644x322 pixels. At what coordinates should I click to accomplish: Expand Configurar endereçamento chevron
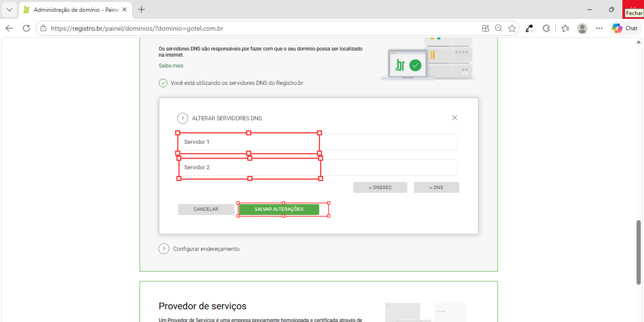pos(164,249)
